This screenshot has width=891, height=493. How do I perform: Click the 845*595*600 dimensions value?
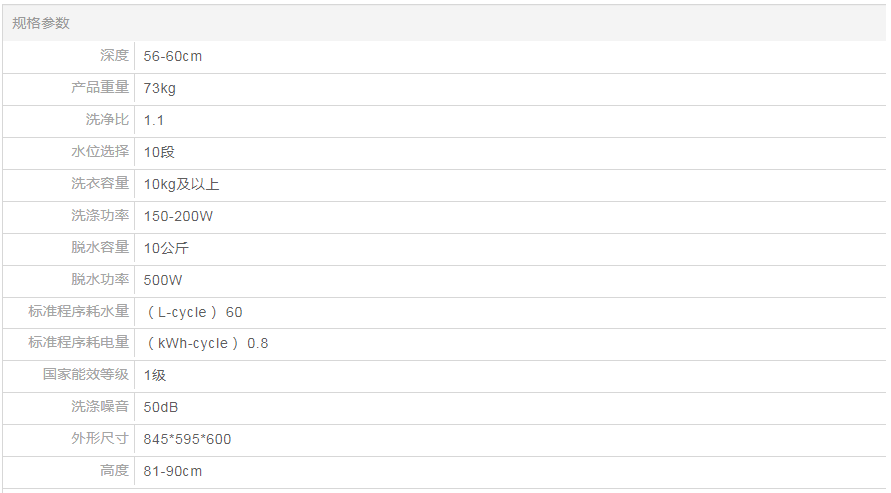coord(187,439)
